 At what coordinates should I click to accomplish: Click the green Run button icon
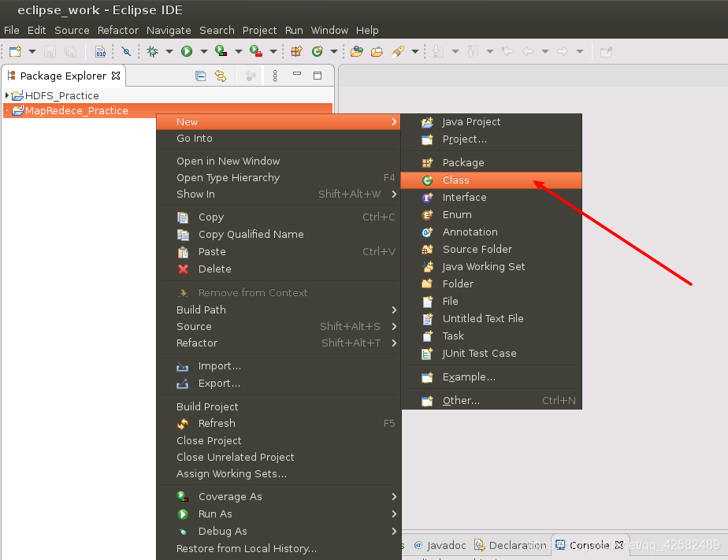coord(187,51)
